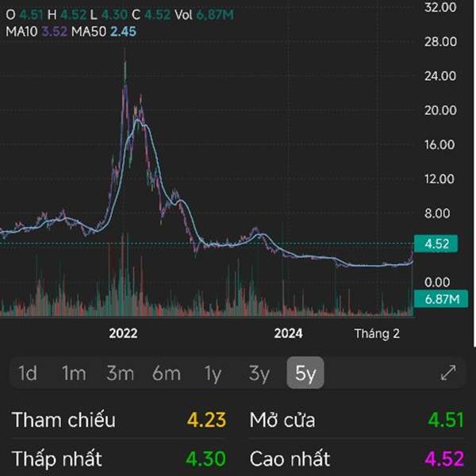Click the 8.00 price axis label
Image resolution: width=476 pixels, height=476 pixels.
[437, 213]
